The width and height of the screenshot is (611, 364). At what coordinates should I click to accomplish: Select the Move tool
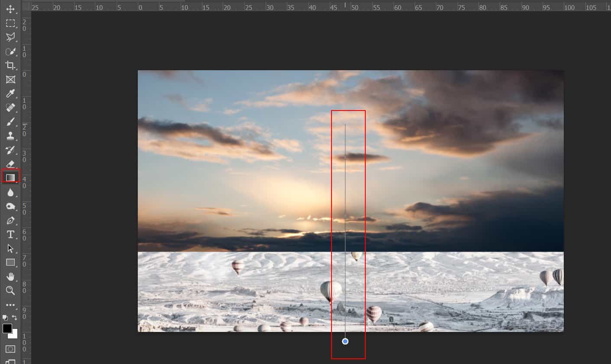pos(10,9)
